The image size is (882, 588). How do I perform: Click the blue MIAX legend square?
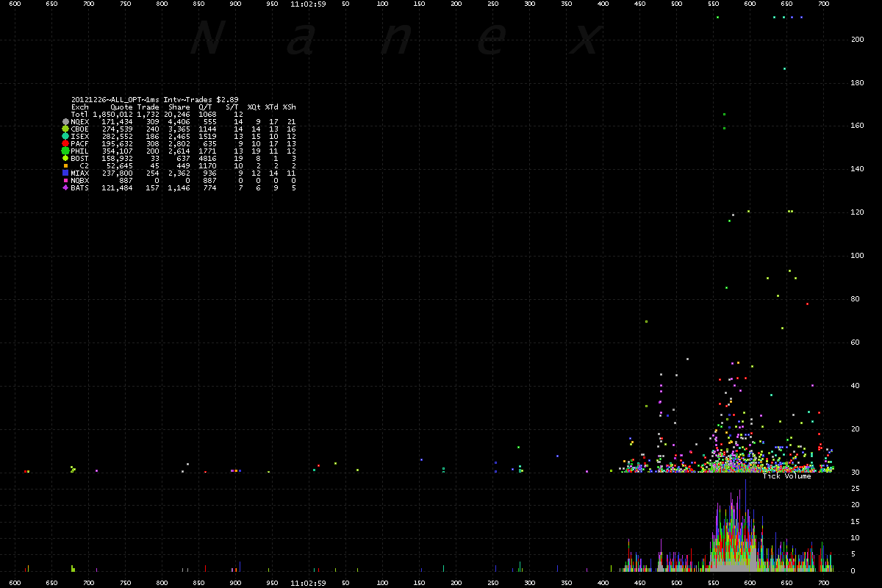66,173
